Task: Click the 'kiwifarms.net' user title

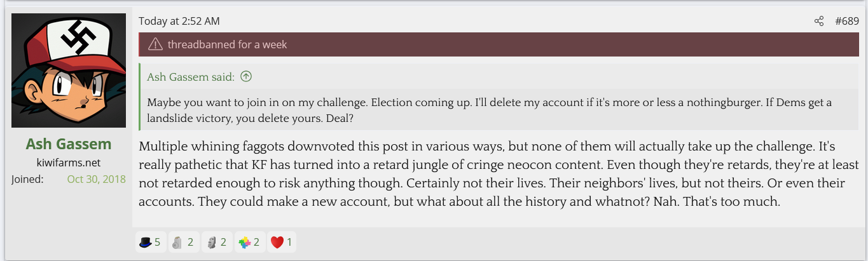Action: pos(69,163)
